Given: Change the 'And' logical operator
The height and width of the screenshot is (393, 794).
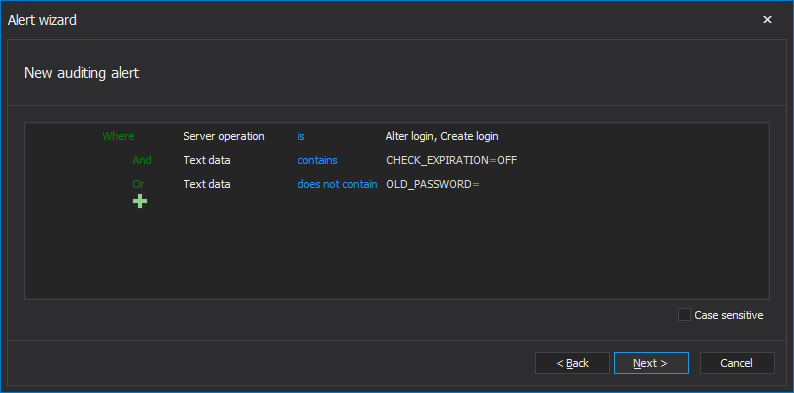Looking at the screenshot, I should (142, 160).
